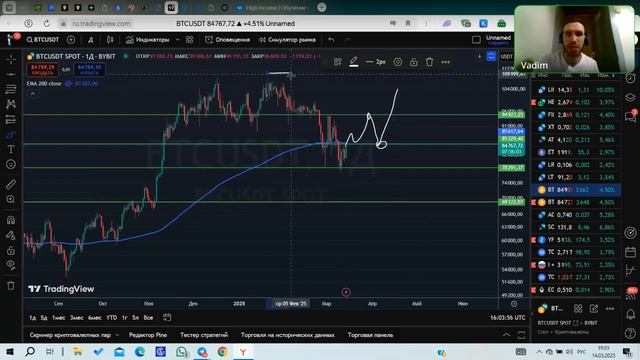Open the Скринер криптовалютных пар tab
Image resolution: width=640 pixels, height=360 pixels.
tap(70, 335)
